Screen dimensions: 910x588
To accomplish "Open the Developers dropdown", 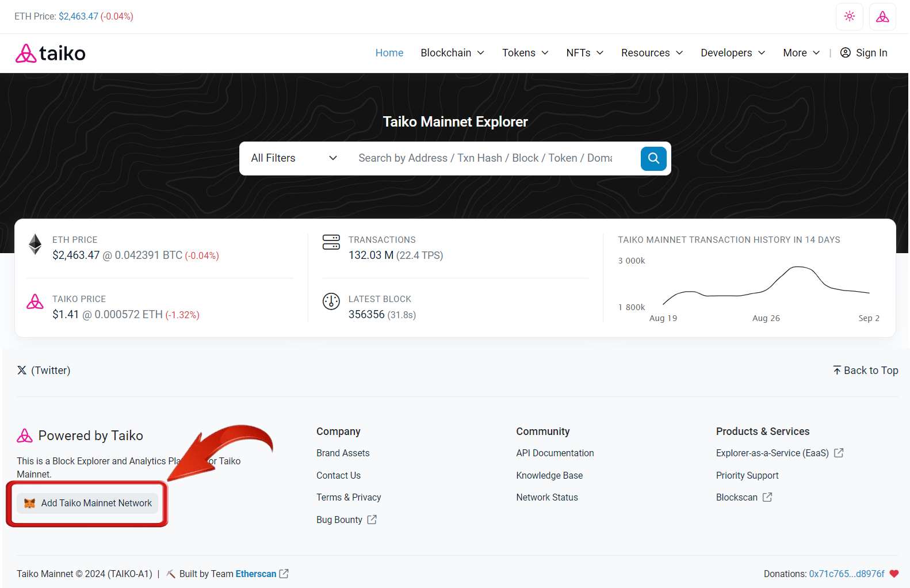I will coord(733,53).
